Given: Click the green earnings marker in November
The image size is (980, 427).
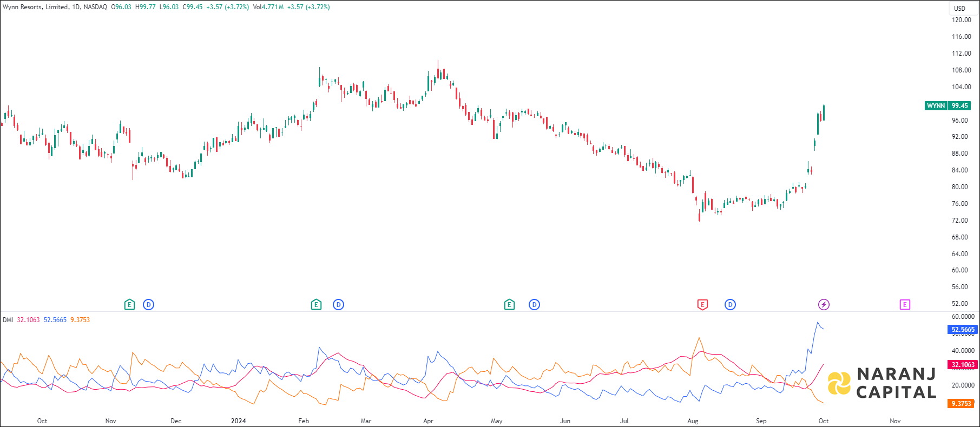Looking at the screenshot, I should (129, 305).
